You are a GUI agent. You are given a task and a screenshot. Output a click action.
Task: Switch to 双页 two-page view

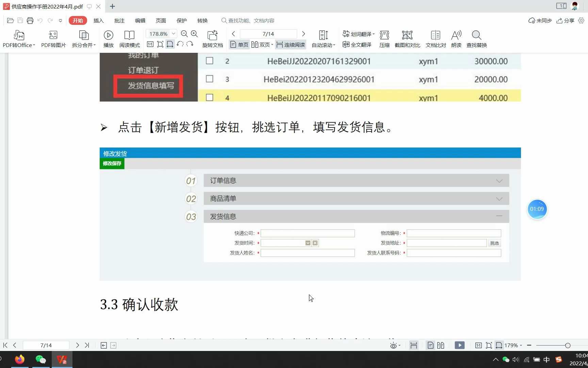click(262, 44)
